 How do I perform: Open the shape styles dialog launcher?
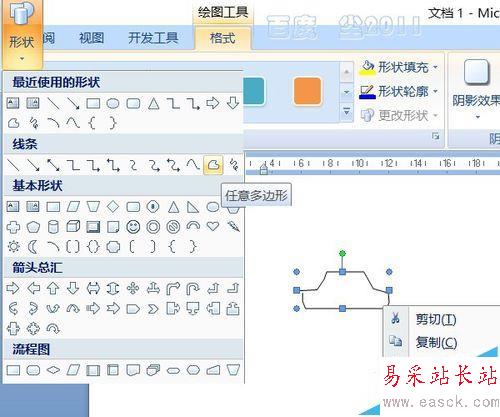(x=435, y=136)
